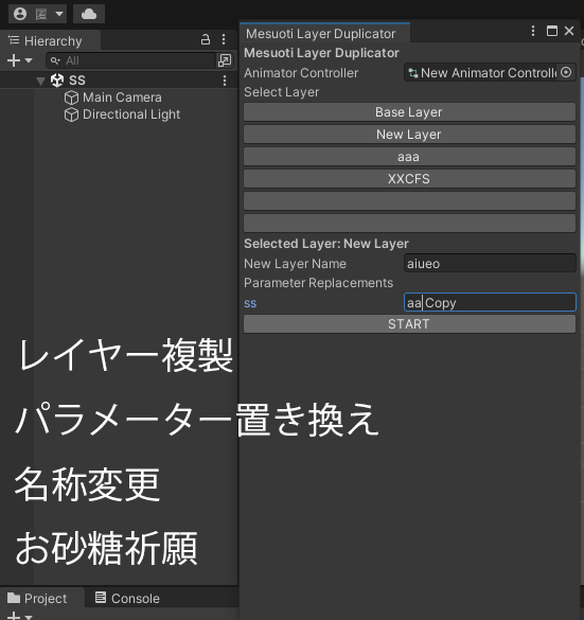The width and height of the screenshot is (584, 620).
Task: Click the 'Parameter Replacements' label
Action: coord(318,283)
